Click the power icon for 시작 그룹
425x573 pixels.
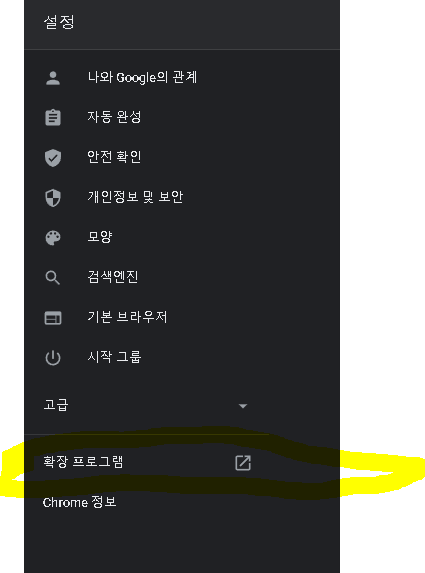click(x=53, y=358)
